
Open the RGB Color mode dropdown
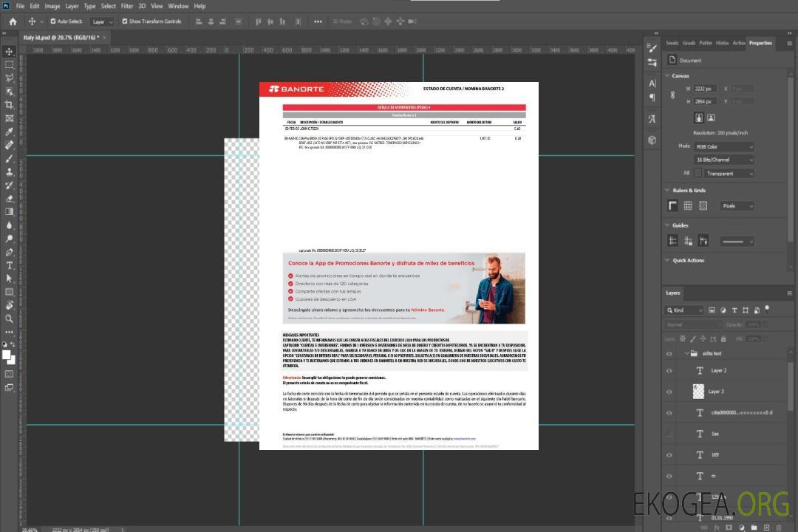pyautogui.click(x=724, y=146)
